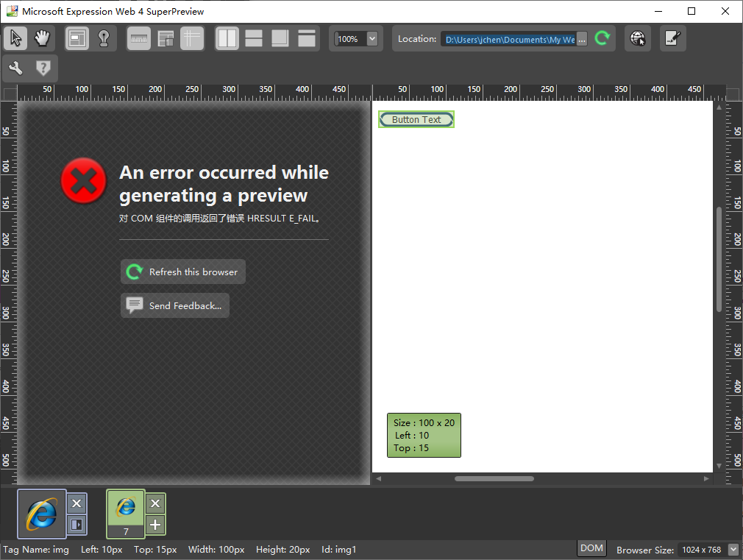Viewport: 743px width, 560px height.
Task: Switch to side-by-side vertical layout
Action: pyautogui.click(x=227, y=38)
